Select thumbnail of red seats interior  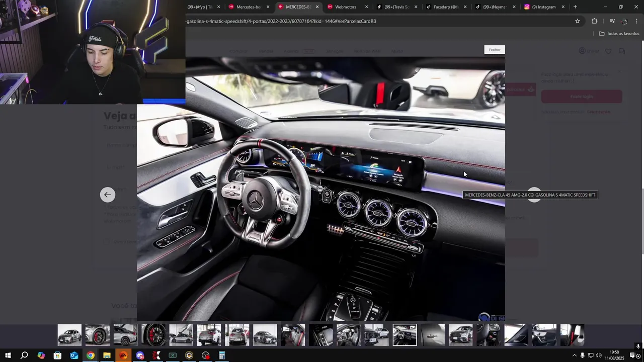(293, 335)
